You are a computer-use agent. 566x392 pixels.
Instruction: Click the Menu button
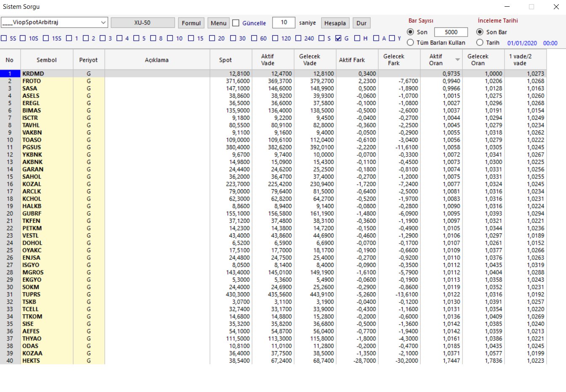(x=218, y=23)
